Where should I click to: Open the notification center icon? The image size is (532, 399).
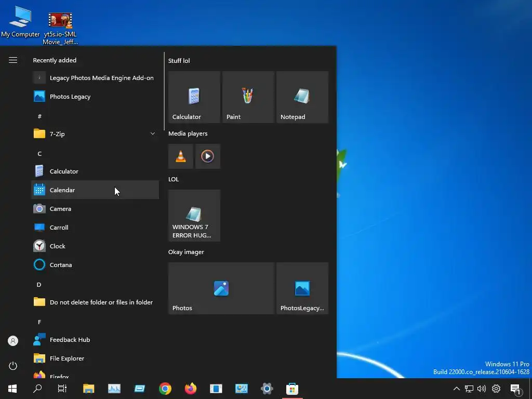[516, 389]
